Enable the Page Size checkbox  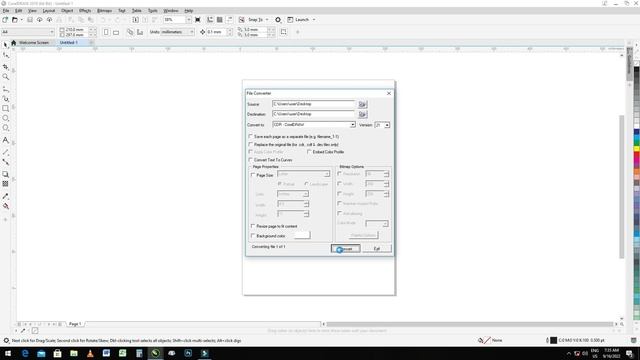[x=253, y=175]
